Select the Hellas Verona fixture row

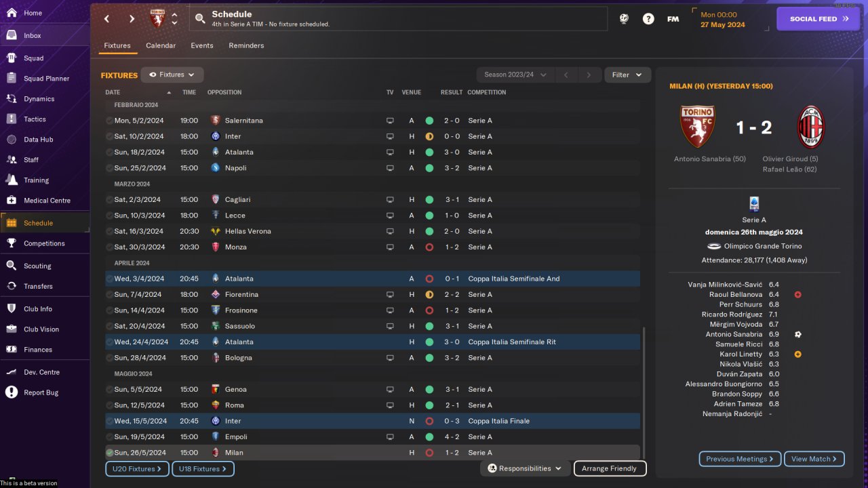click(372, 231)
